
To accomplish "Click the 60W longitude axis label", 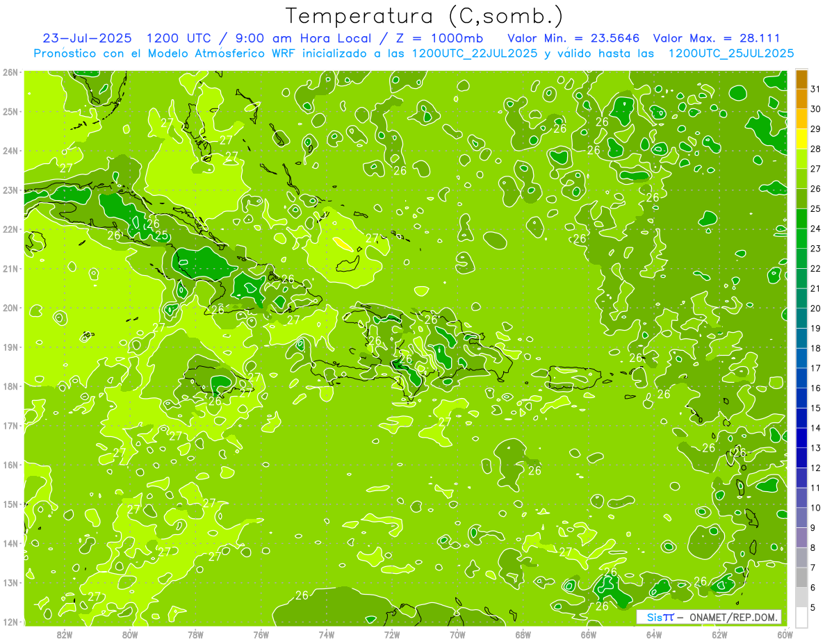I will point(785,634).
